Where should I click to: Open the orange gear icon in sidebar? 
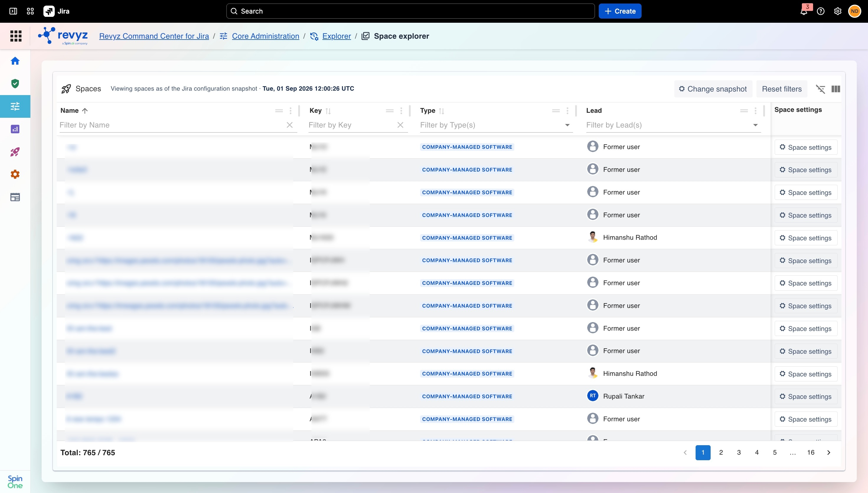tap(15, 174)
